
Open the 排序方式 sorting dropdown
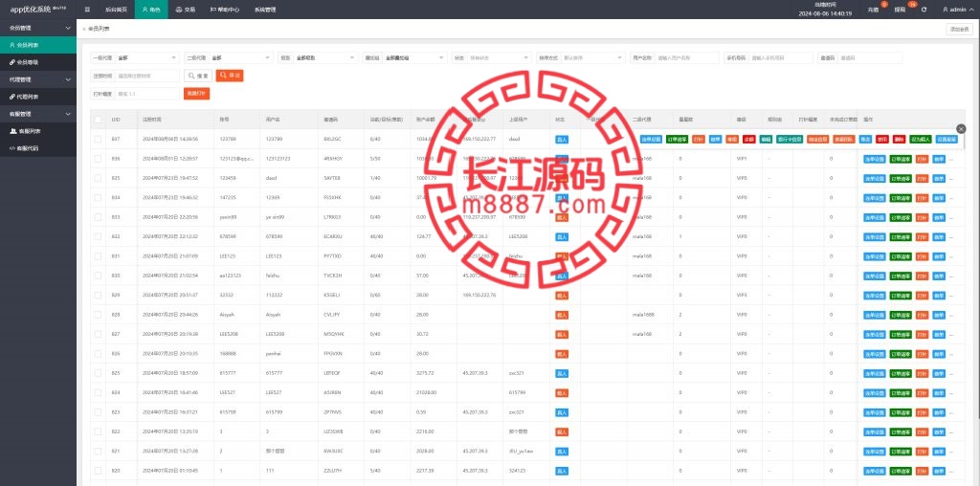click(x=593, y=57)
